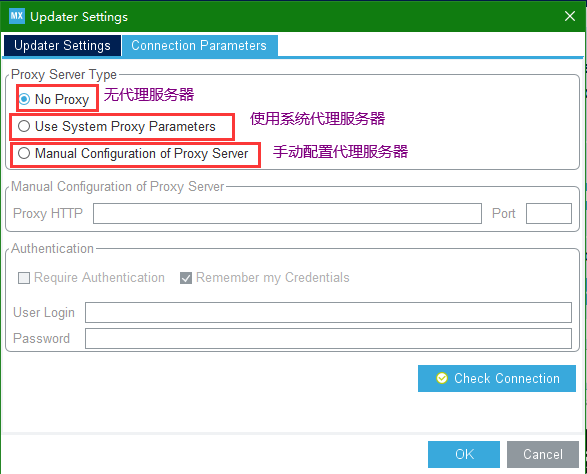
Task: Click the 'Manual Configuration of Proxy Server' group title
Action: pos(118,186)
